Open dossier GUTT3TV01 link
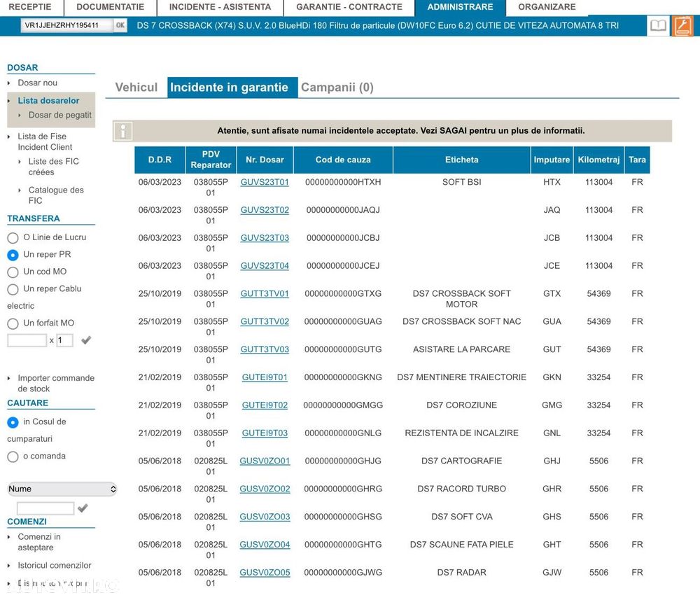This screenshot has height=600, width=700. tap(265, 294)
